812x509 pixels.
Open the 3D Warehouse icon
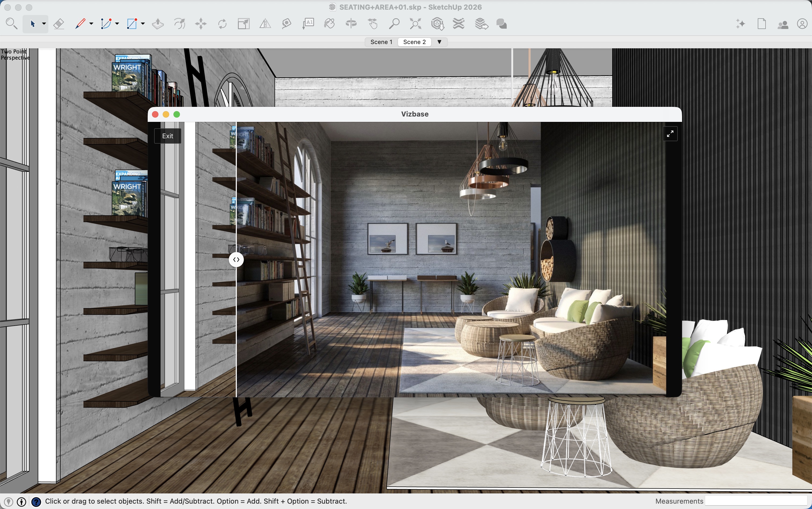437,24
